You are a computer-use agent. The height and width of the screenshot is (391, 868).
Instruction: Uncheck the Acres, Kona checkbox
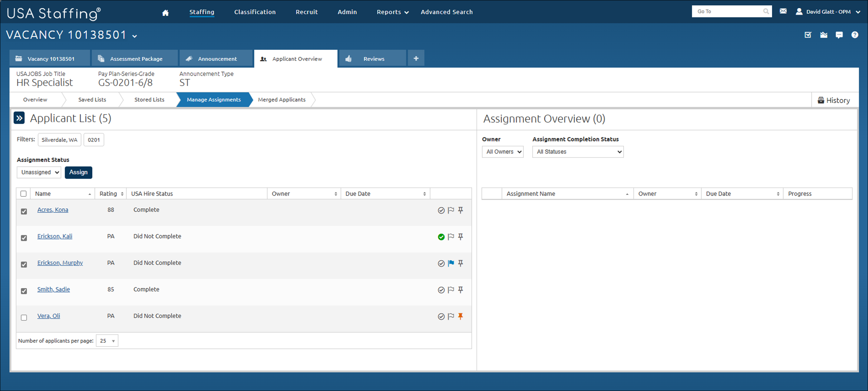(24, 211)
